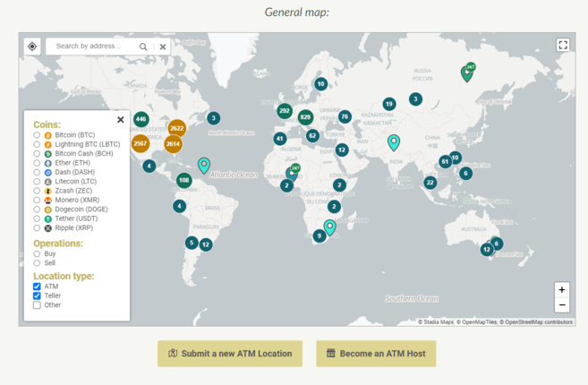Click the locate-me crosshair icon
Viewport: 588px width, 385px height.
(x=32, y=47)
